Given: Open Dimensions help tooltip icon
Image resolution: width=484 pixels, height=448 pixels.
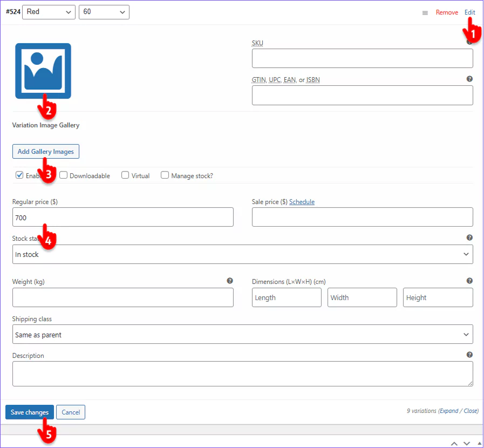Looking at the screenshot, I should point(469,281).
